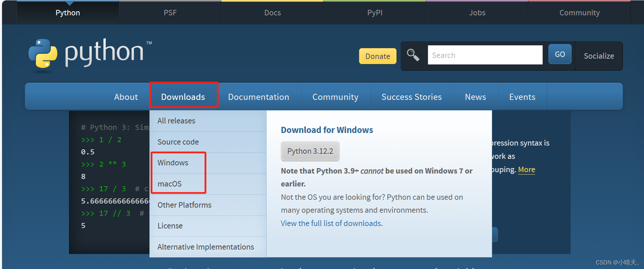Click the More link in description
644x269 pixels.
tap(527, 169)
